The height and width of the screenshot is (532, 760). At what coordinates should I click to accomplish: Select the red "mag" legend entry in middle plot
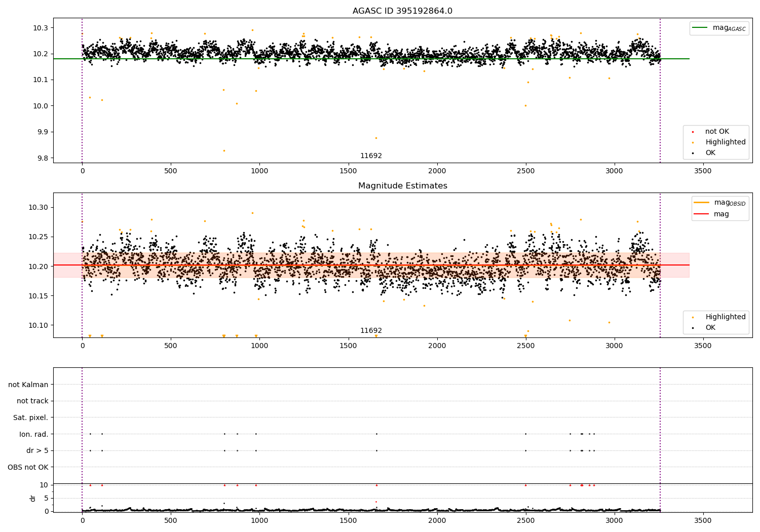coord(711,214)
